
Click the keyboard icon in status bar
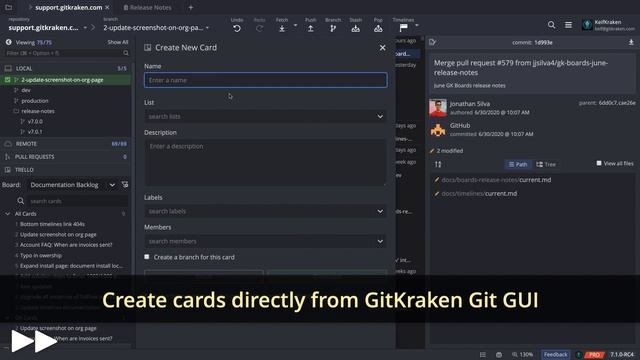coord(499,355)
